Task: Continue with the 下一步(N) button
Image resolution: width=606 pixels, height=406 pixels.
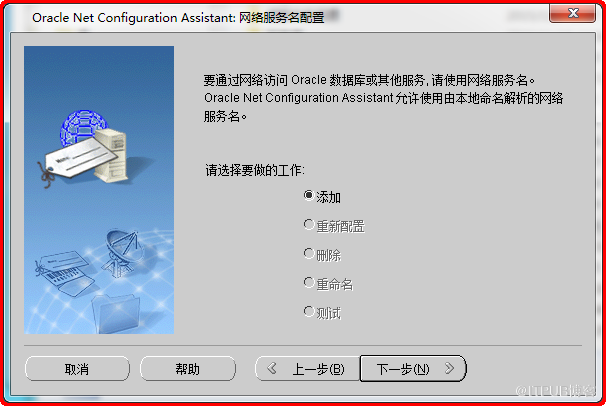Action: pyautogui.click(x=413, y=369)
